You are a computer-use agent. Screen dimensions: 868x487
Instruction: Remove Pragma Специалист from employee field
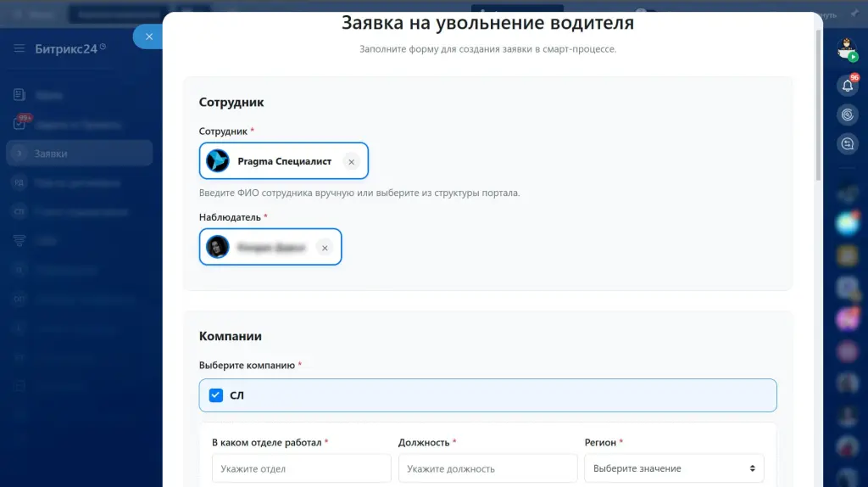tap(351, 162)
